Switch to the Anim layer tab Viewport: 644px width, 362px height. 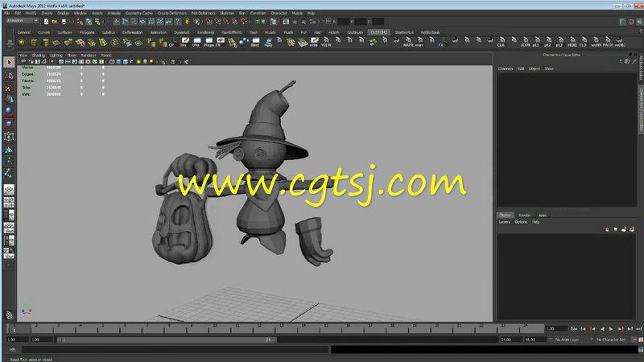click(543, 215)
